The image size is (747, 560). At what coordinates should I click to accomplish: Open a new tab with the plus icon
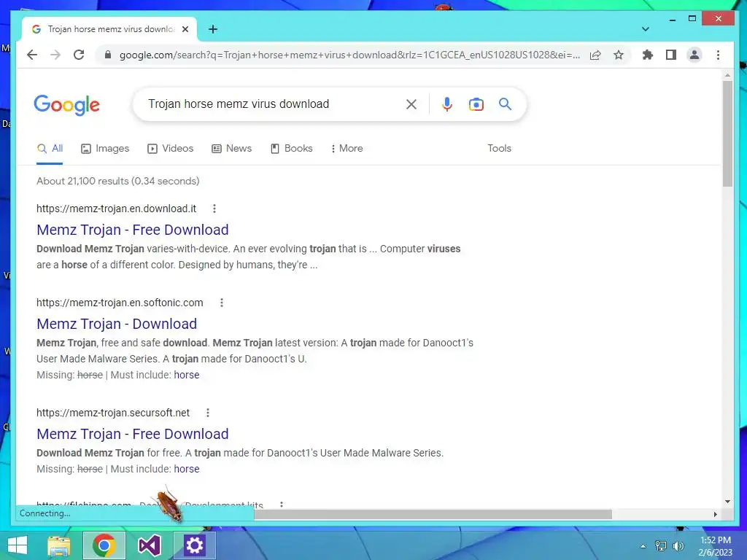[x=213, y=29]
